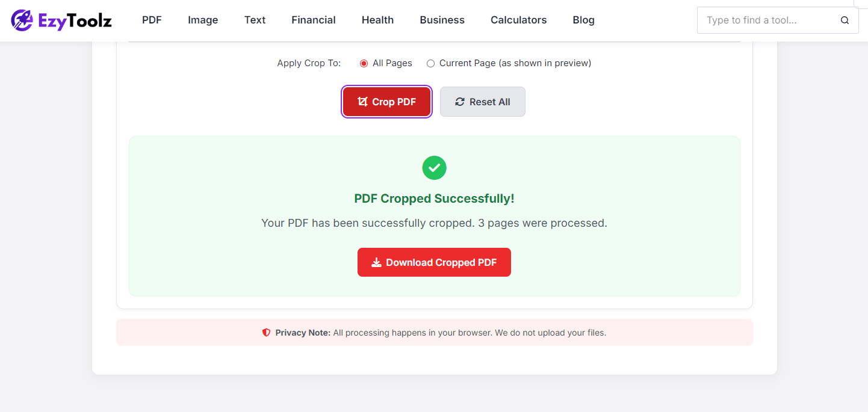This screenshot has height=412, width=868.
Task: Click the refresh icon on Reset All
Action: [x=460, y=102]
